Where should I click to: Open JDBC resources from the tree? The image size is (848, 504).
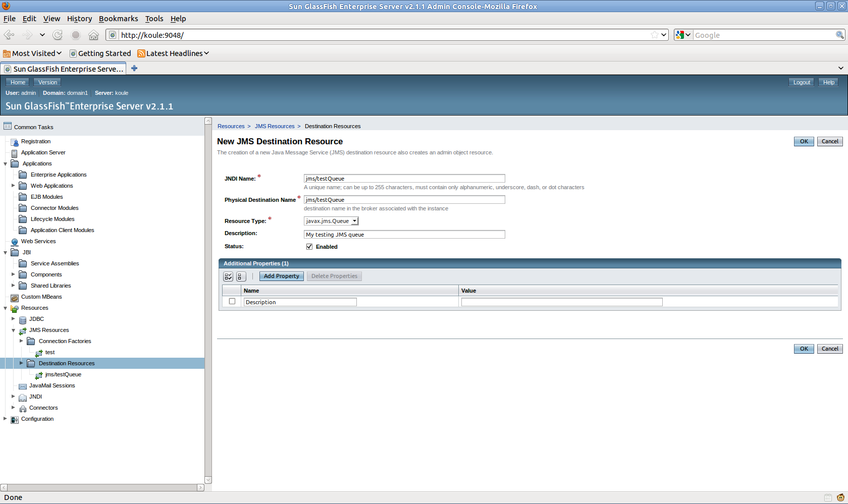(x=36, y=319)
